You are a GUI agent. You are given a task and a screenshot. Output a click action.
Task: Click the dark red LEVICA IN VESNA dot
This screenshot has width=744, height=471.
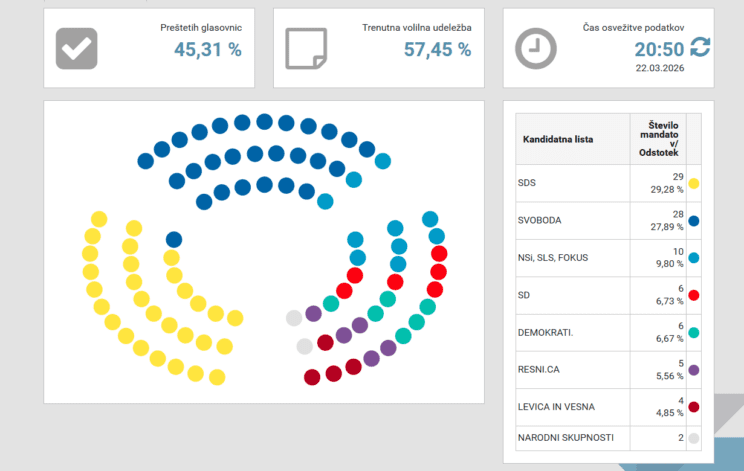(x=694, y=407)
